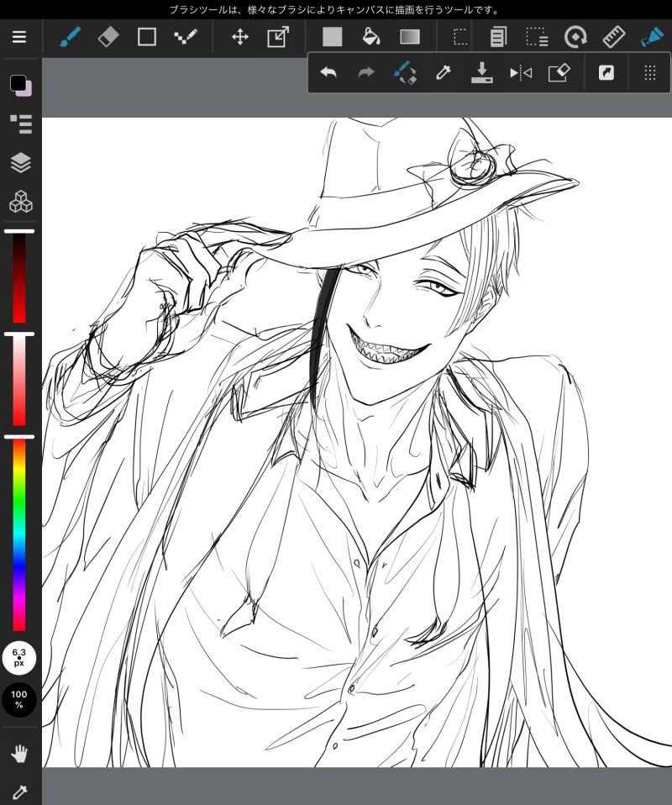672x805 pixels.
Task: Open the Layers panel
Action: 20,163
